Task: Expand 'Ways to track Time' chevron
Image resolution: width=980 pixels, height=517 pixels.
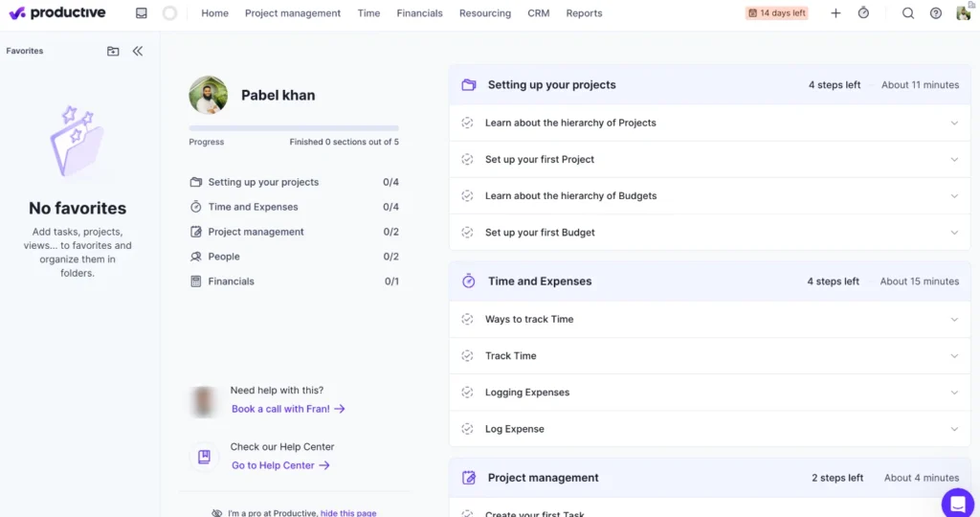Action: (x=954, y=320)
